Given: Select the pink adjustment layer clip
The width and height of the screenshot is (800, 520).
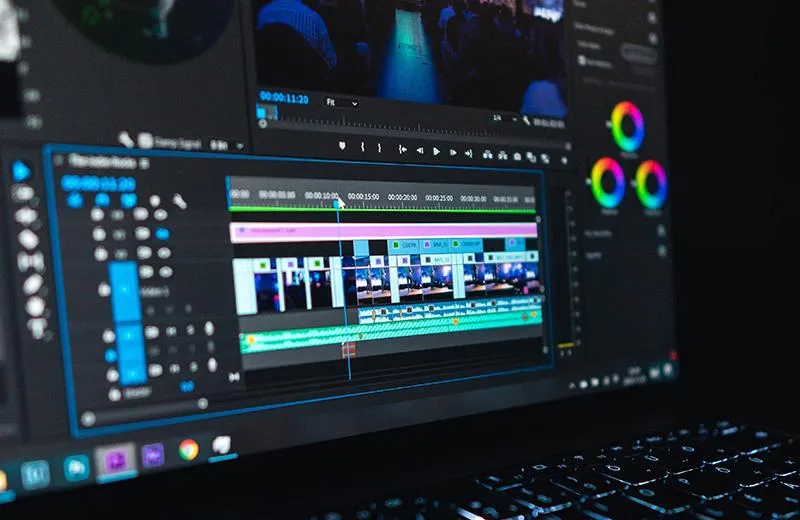Looking at the screenshot, I should [384, 231].
